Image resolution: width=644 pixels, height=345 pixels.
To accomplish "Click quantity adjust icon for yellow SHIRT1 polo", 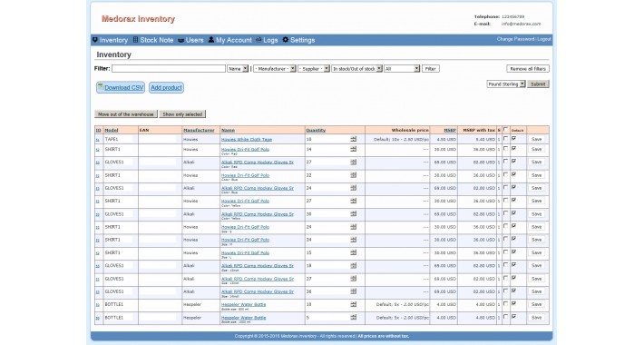I will pyautogui.click(x=353, y=201).
